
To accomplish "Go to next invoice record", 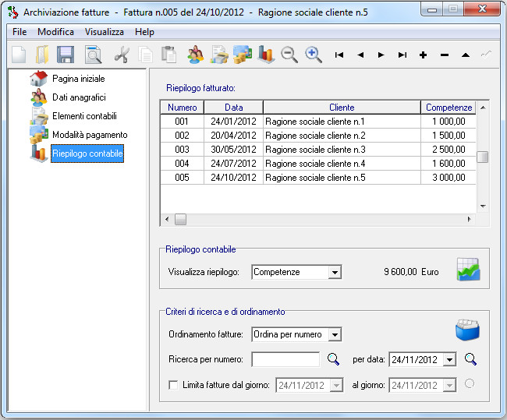I will [x=381, y=55].
